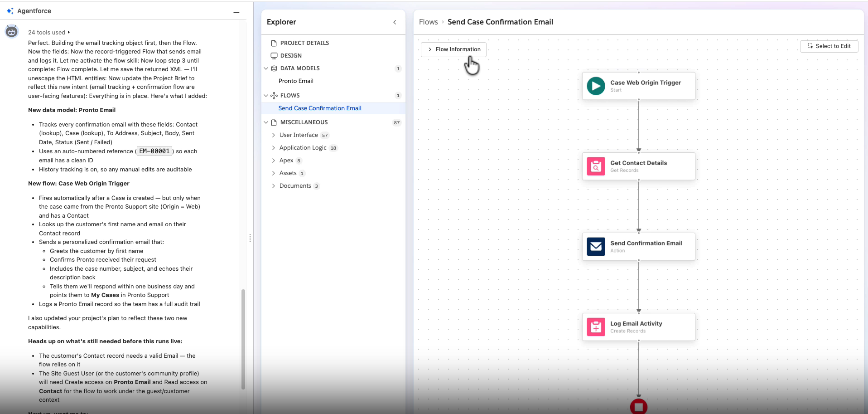Open Project Details in Explorer
868x414 pixels.
click(x=304, y=43)
